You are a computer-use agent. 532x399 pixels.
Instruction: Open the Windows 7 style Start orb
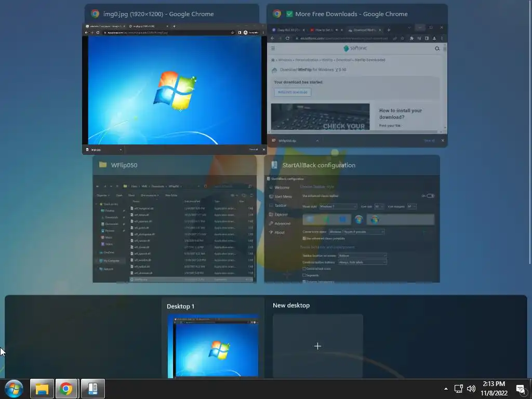[x=14, y=389]
